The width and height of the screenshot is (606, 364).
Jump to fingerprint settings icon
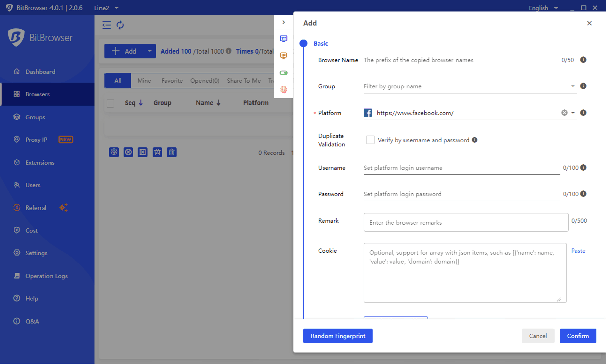point(284,90)
